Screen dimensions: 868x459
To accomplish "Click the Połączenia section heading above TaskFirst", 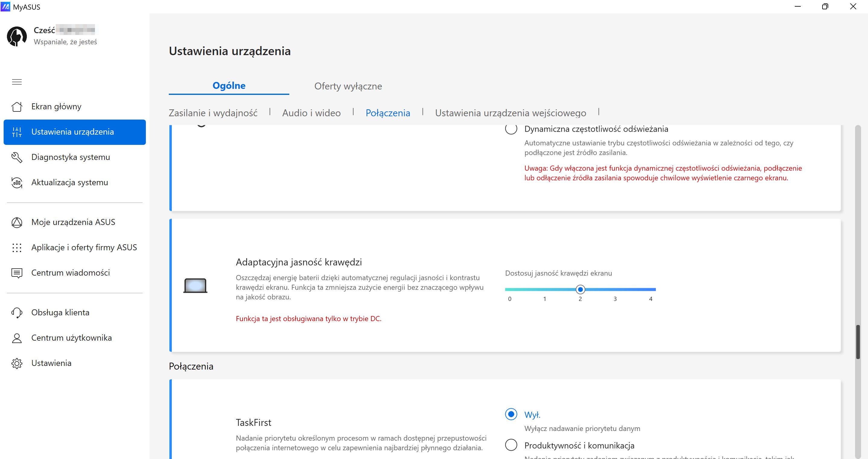I will (191, 367).
